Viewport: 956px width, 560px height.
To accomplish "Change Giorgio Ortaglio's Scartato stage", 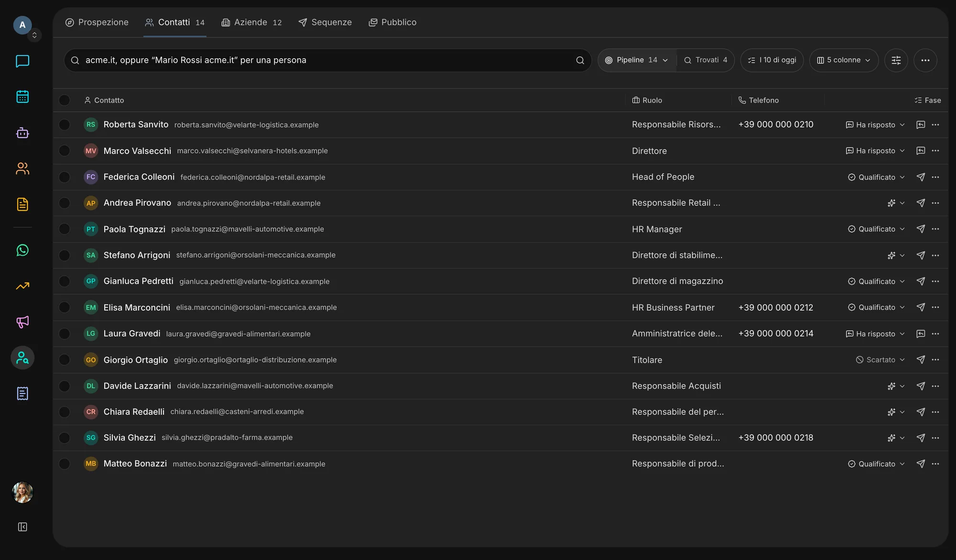I will pos(880,360).
